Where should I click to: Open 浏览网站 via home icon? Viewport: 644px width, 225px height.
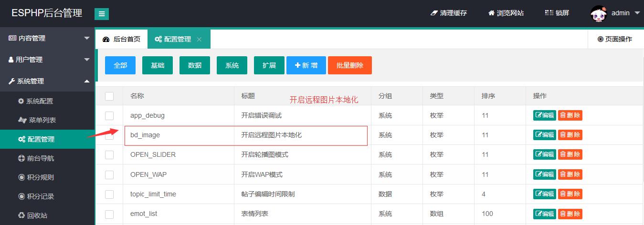(x=491, y=13)
